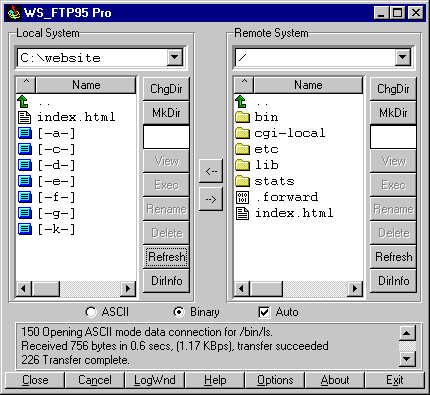Image resolution: width=430 pixels, height=395 pixels.
Task: Click the log window scroll-down arrow
Action: tap(407, 359)
